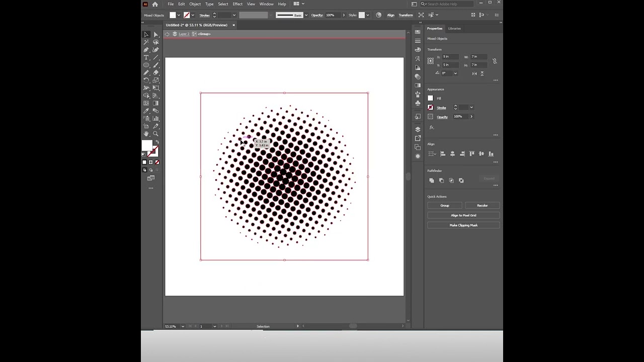Select the Selection tool in toolbar
The height and width of the screenshot is (362, 644).
(x=146, y=34)
